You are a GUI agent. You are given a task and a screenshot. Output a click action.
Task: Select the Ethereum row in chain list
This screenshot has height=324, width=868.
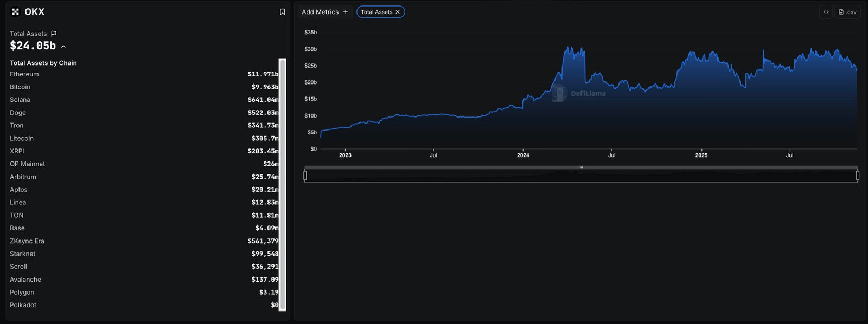point(24,74)
